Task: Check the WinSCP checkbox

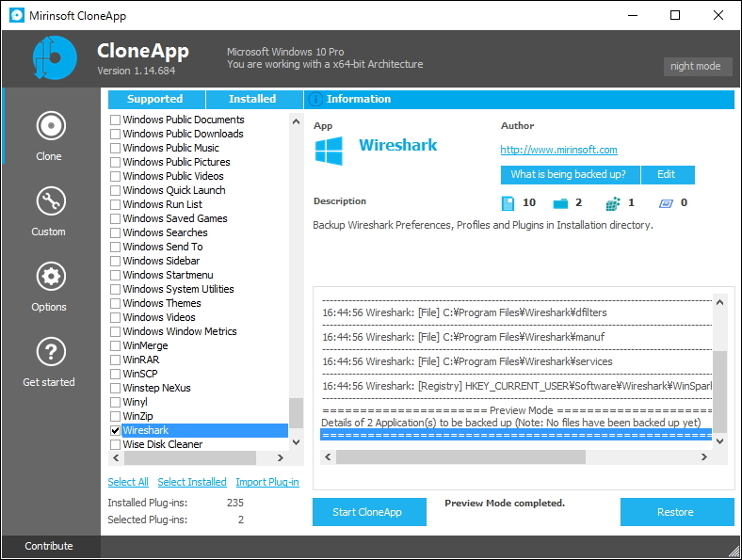Action: 115,375
